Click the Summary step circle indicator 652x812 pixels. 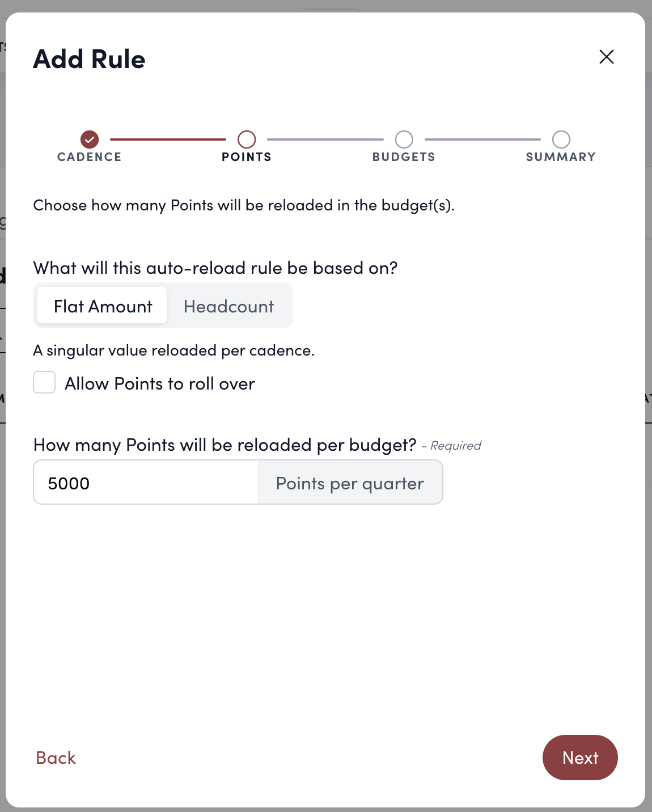tap(561, 139)
